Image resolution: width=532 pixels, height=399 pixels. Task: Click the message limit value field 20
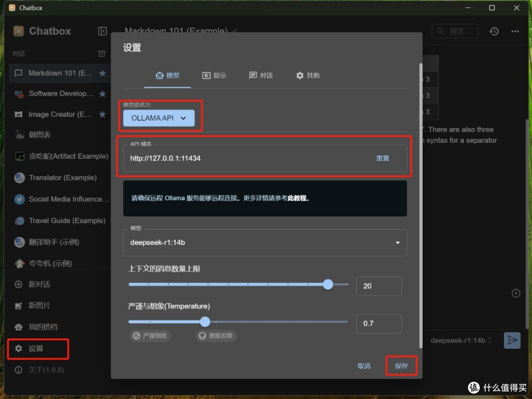click(379, 286)
